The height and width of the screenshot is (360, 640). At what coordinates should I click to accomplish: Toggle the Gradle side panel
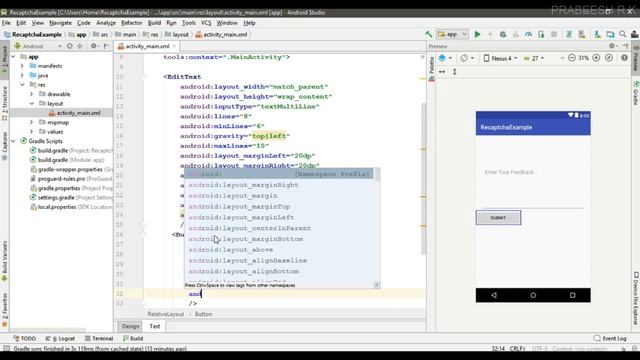[636, 93]
